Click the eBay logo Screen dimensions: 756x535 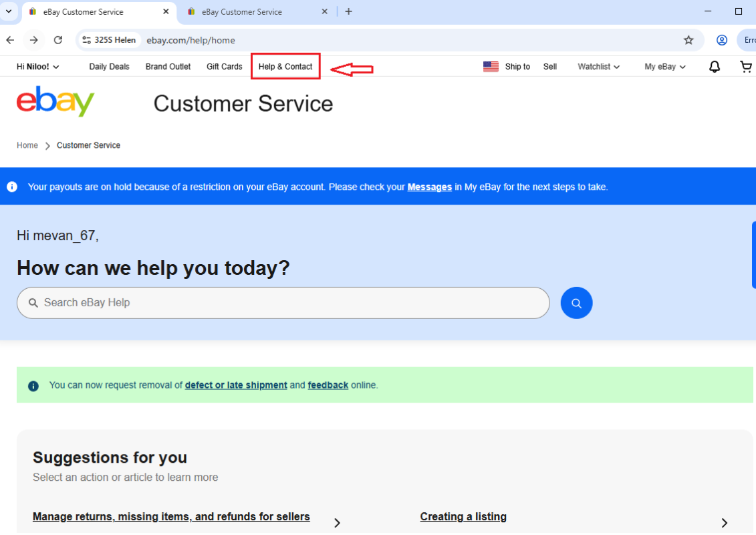55,101
